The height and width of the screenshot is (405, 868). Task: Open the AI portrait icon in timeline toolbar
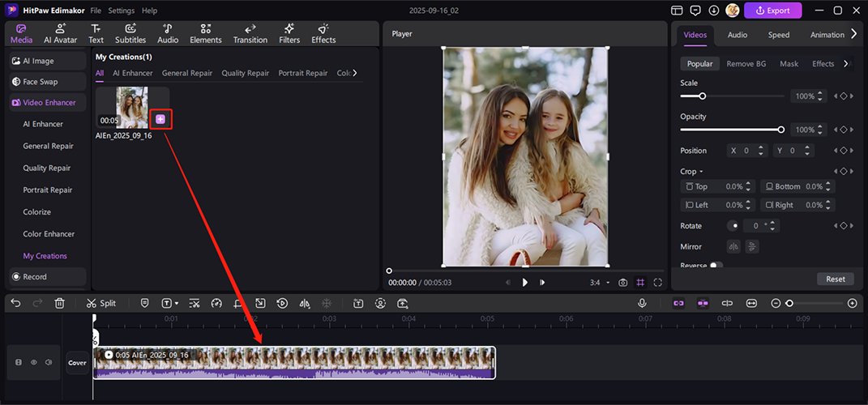[x=380, y=303]
